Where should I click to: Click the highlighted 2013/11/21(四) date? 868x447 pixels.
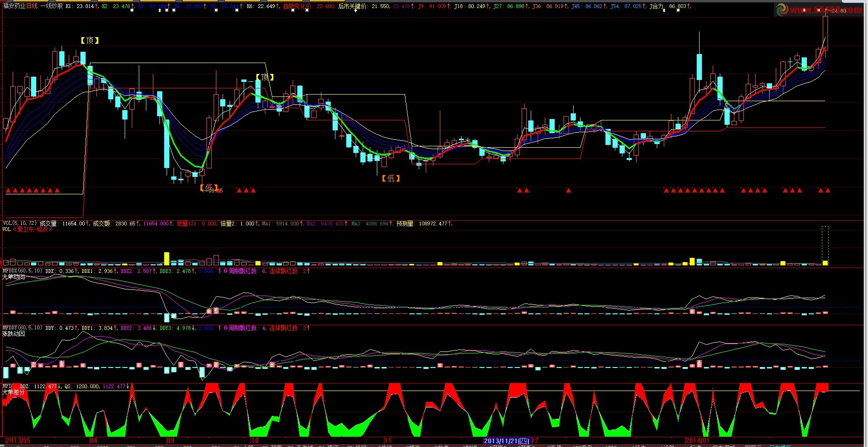507,441
